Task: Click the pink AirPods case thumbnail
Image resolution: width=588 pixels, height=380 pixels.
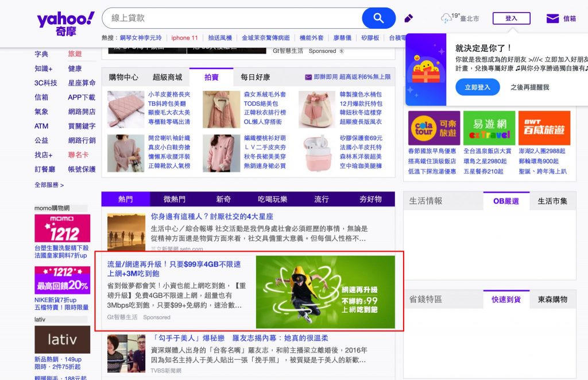Action: [317, 153]
